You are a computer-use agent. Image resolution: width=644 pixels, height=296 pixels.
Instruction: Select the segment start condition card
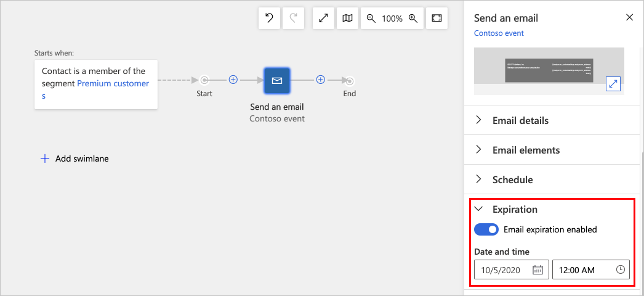(x=96, y=84)
